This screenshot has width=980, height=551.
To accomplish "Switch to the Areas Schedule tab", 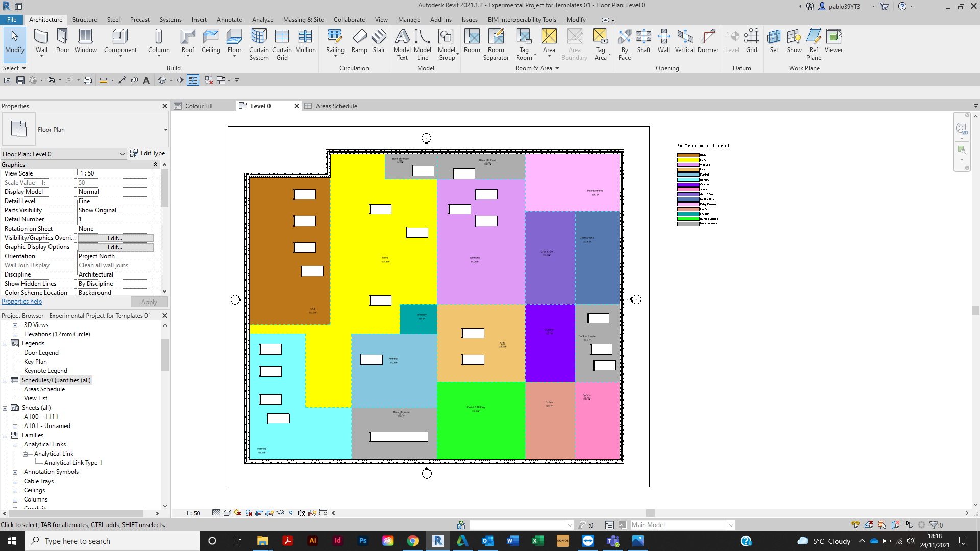I will tap(336, 106).
